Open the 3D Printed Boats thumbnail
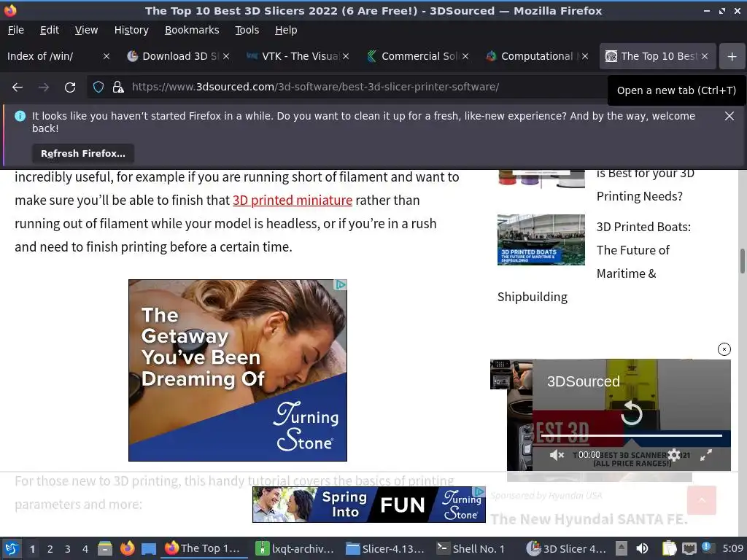 541,239
